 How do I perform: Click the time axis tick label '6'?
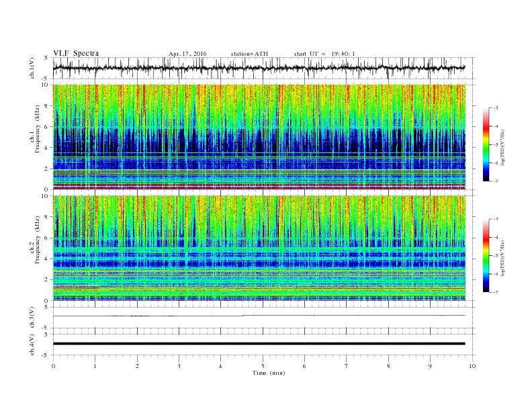point(305,366)
